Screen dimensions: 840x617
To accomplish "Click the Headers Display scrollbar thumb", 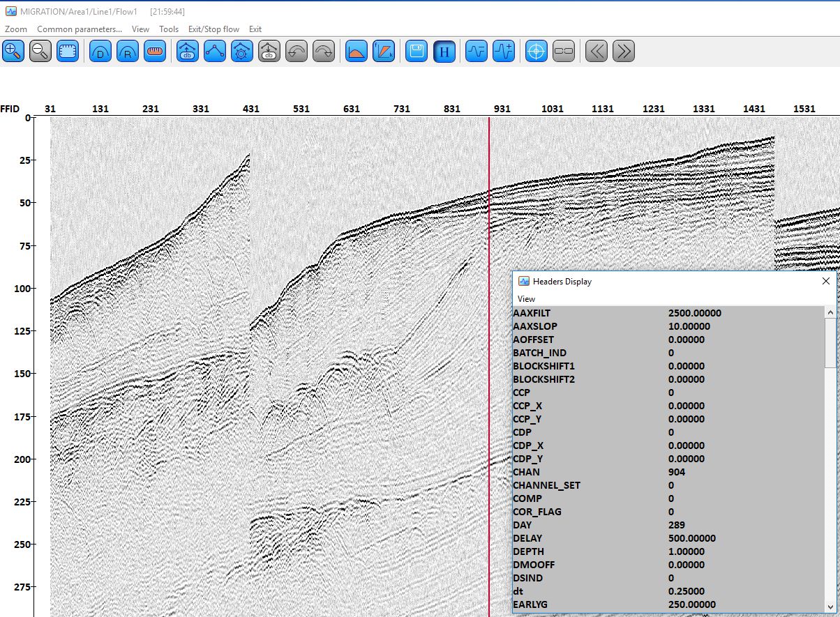I will (x=830, y=342).
